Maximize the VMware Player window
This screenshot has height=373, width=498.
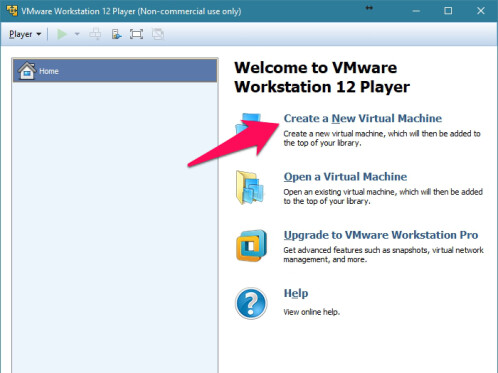(448, 11)
